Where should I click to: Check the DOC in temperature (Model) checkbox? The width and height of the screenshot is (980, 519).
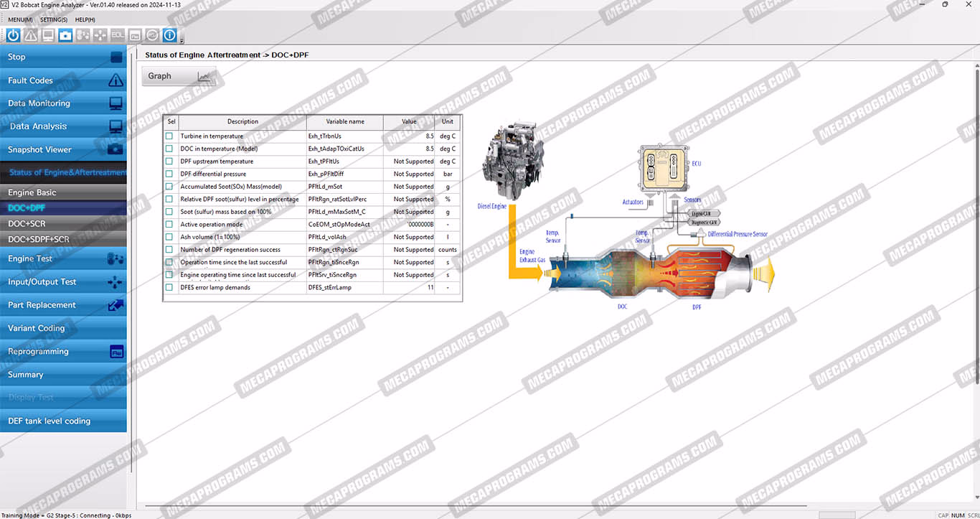click(x=169, y=149)
